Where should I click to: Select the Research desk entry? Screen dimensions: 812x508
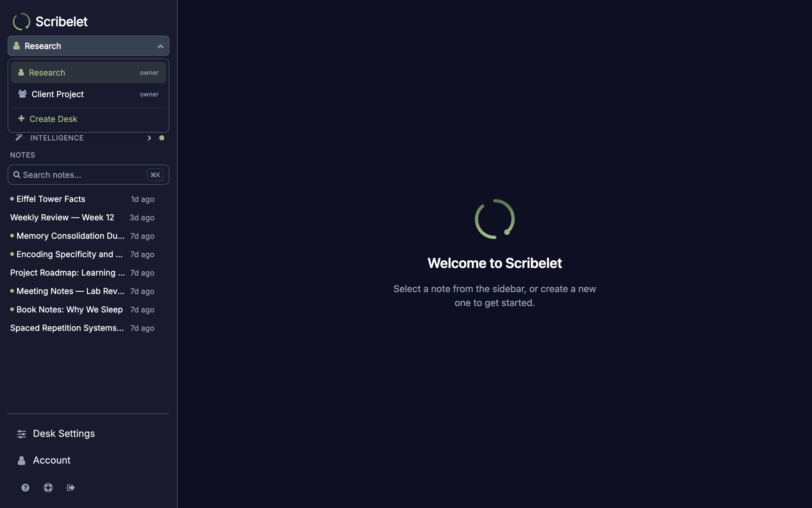tap(88, 72)
